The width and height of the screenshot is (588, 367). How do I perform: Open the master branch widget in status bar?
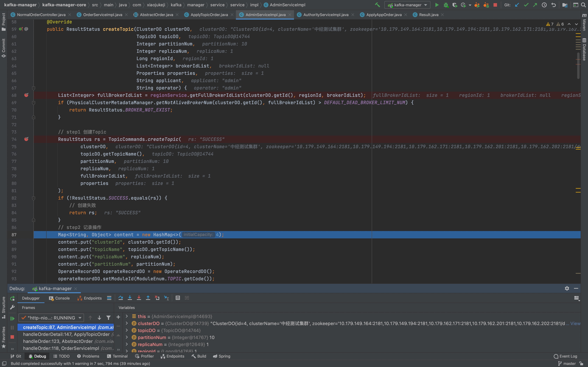pos(567,363)
